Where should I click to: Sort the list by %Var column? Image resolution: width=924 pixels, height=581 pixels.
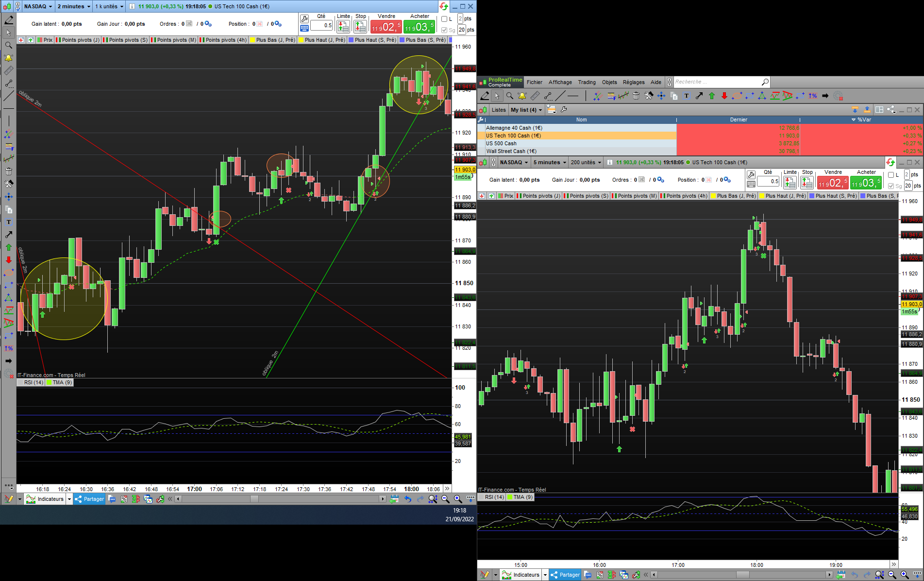(x=862, y=120)
